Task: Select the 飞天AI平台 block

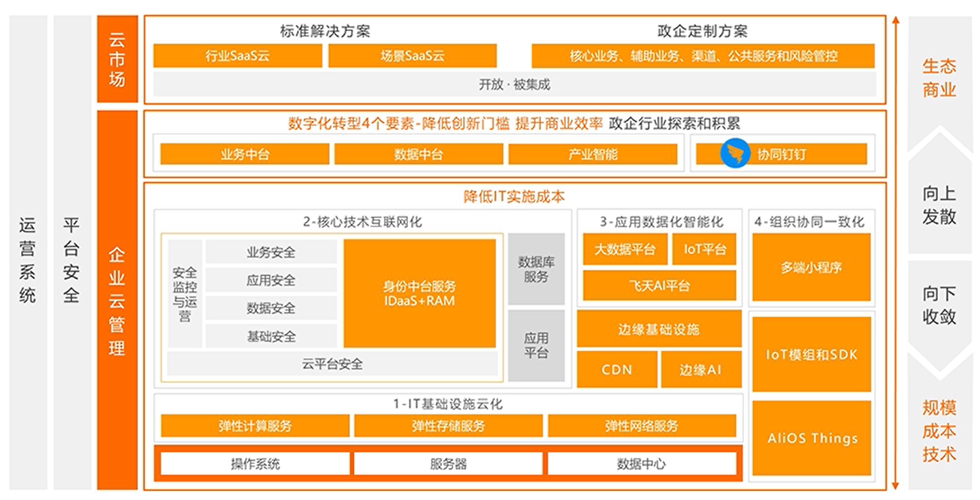Action: click(x=660, y=286)
